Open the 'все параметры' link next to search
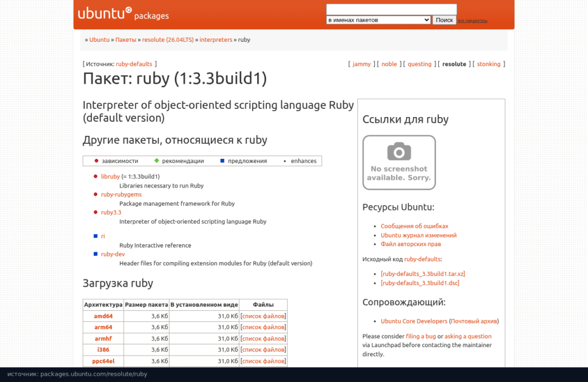 (x=473, y=21)
